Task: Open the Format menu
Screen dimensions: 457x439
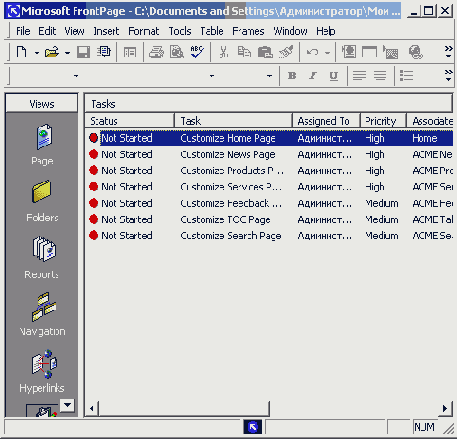Action: click(x=144, y=31)
